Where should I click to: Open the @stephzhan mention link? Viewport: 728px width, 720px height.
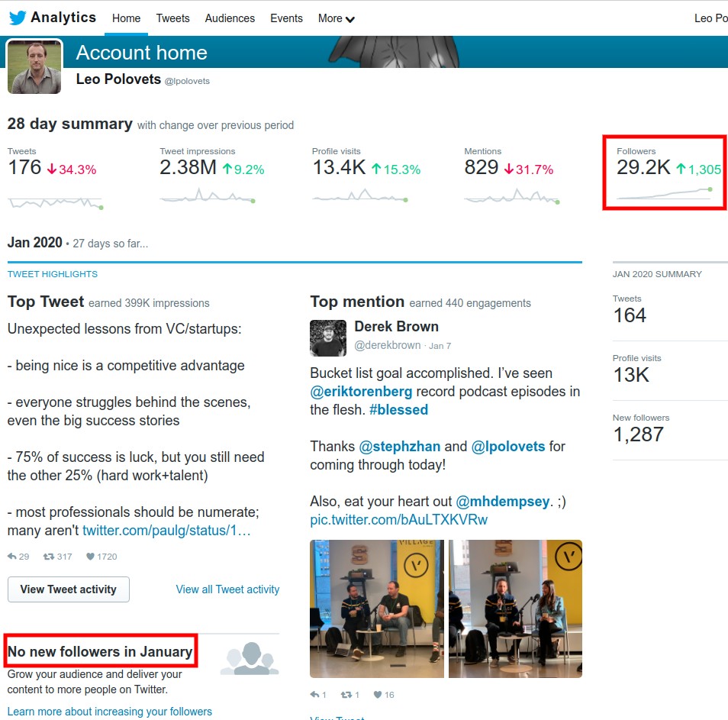400,447
